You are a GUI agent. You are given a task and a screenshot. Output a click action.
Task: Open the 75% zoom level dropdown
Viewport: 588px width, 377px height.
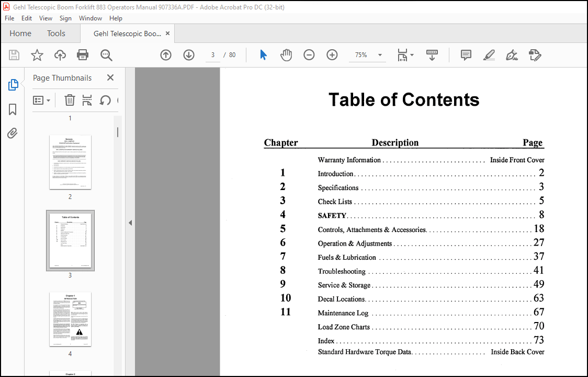[379, 55]
